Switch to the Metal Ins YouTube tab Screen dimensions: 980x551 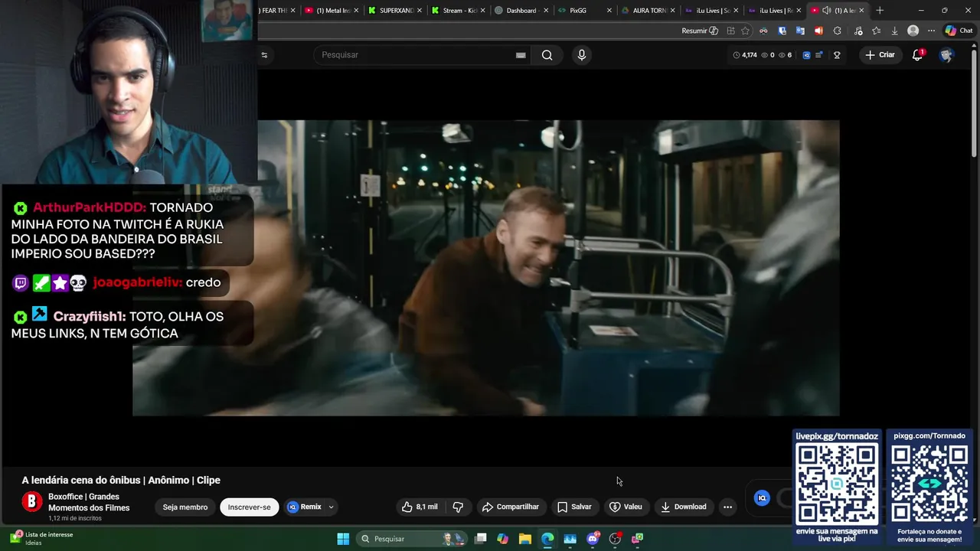332,10
